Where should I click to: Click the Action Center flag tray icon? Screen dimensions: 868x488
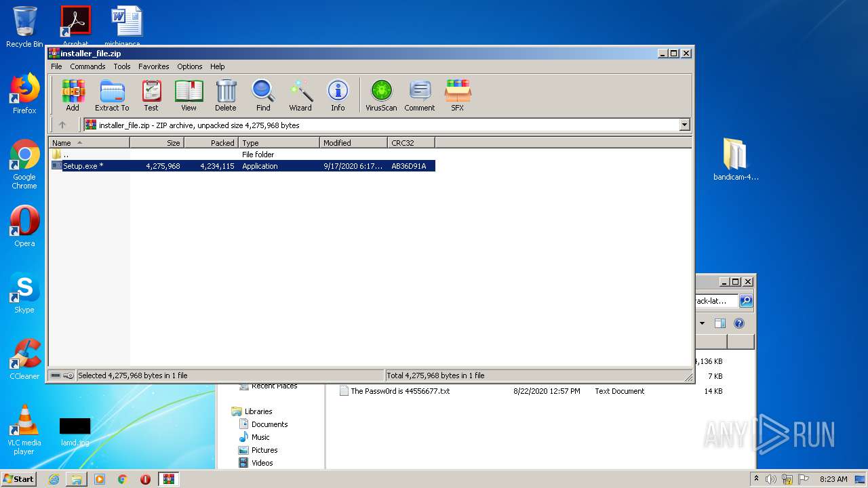pos(803,479)
